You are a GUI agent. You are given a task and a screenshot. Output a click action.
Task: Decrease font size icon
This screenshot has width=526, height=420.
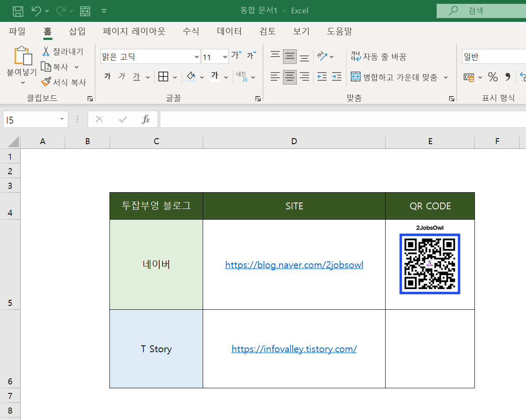[x=252, y=55]
